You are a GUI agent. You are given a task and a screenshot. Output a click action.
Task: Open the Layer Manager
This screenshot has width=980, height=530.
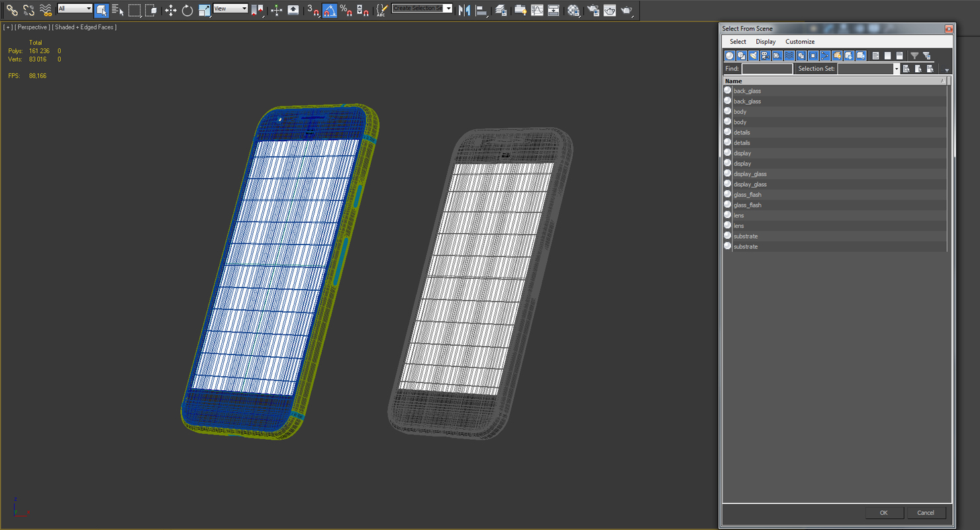coord(501,10)
